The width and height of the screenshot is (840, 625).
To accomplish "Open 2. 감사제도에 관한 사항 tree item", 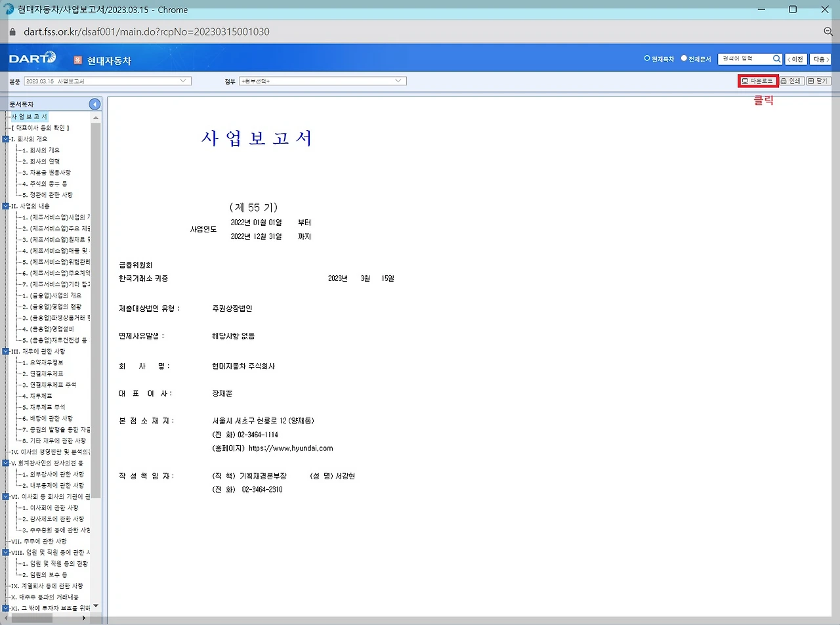I will pos(52,519).
